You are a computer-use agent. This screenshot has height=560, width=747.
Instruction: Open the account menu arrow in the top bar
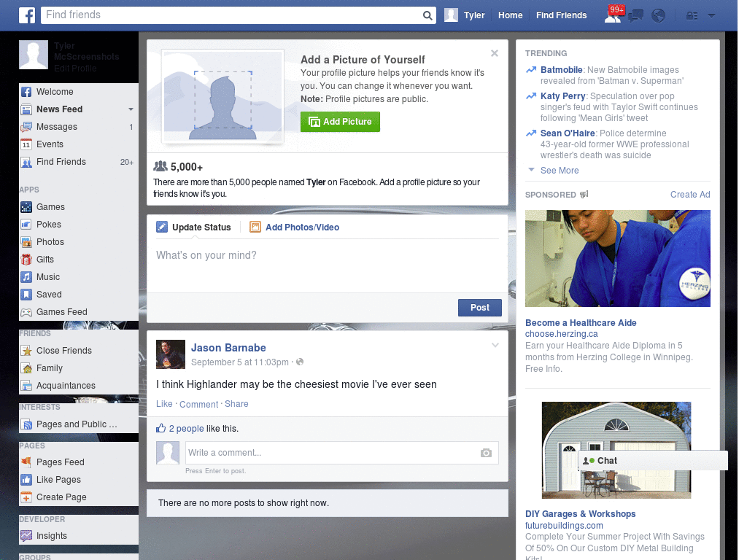[712, 15]
